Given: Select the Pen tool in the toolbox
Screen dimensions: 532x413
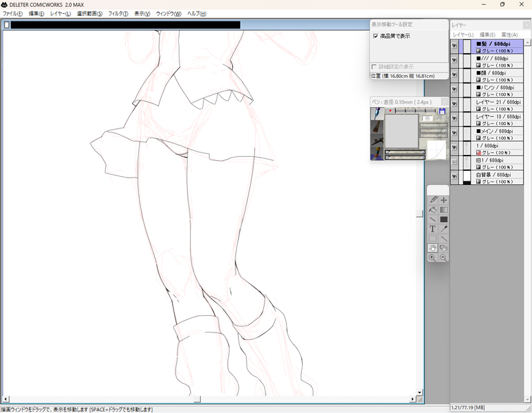Looking at the screenshot, I should click(x=433, y=200).
